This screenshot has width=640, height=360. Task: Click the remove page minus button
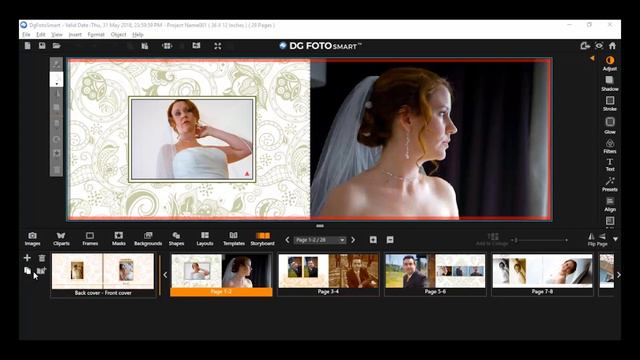tap(390, 240)
